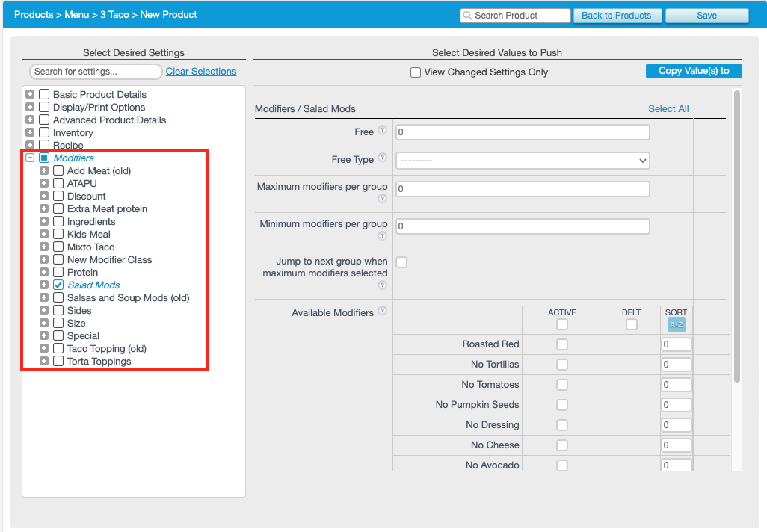
Task: Check the Inventory checkbox
Action: pyautogui.click(x=44, y=132)
